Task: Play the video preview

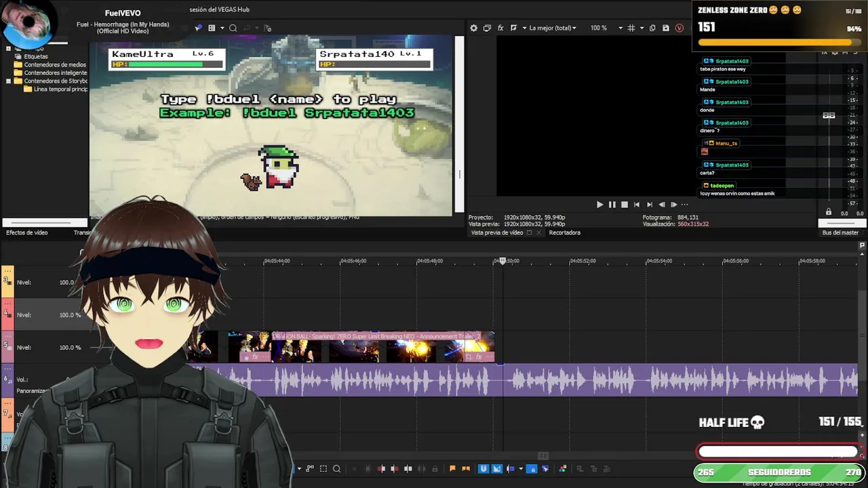Action: (599, 204)
